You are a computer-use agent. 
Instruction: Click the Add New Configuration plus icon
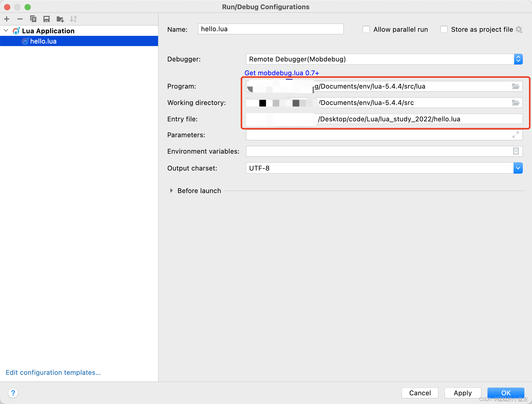pos(7,19)
